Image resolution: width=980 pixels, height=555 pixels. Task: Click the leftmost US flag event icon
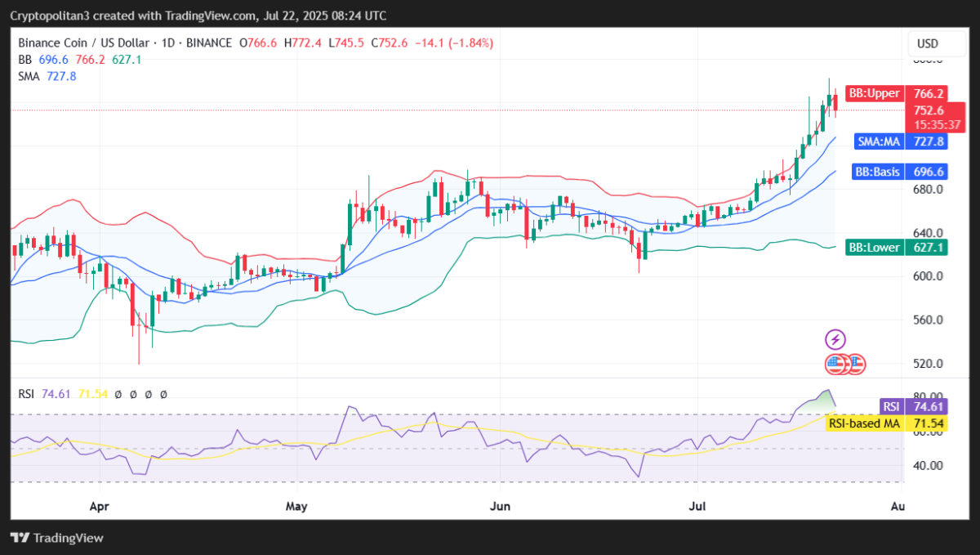pos(835,364)
